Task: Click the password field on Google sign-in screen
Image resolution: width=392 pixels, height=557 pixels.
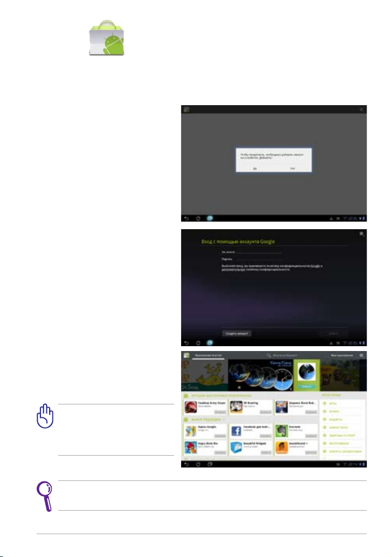Action: pyautogui.click(x=259, y=259)
